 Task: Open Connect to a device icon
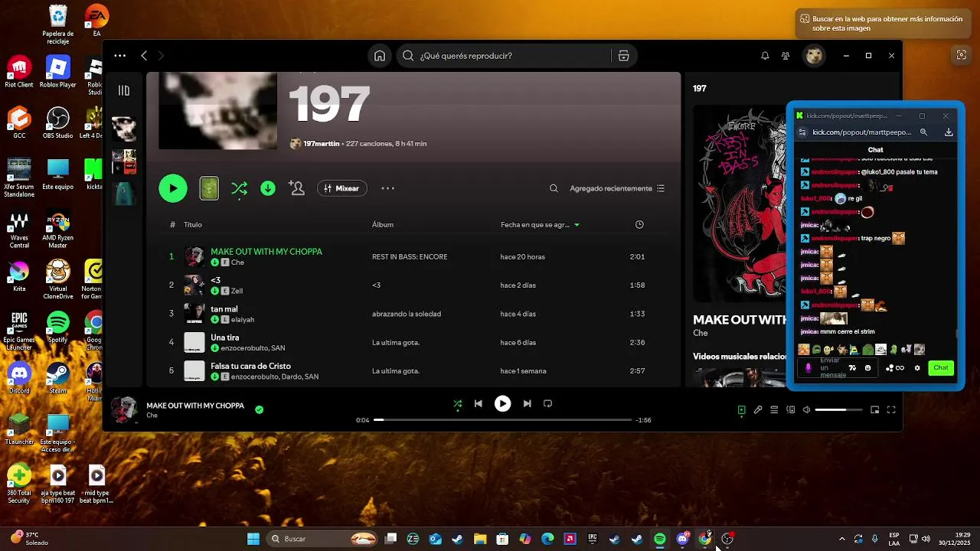click(x=791, y=410)
